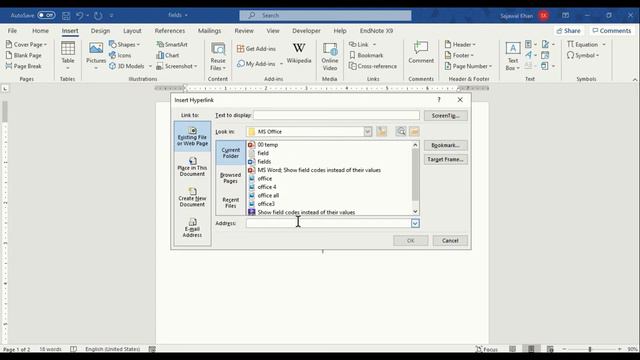Insert Online Video
Image resolution: width=640 pixels, height=360 pixels.
point(330,56)
